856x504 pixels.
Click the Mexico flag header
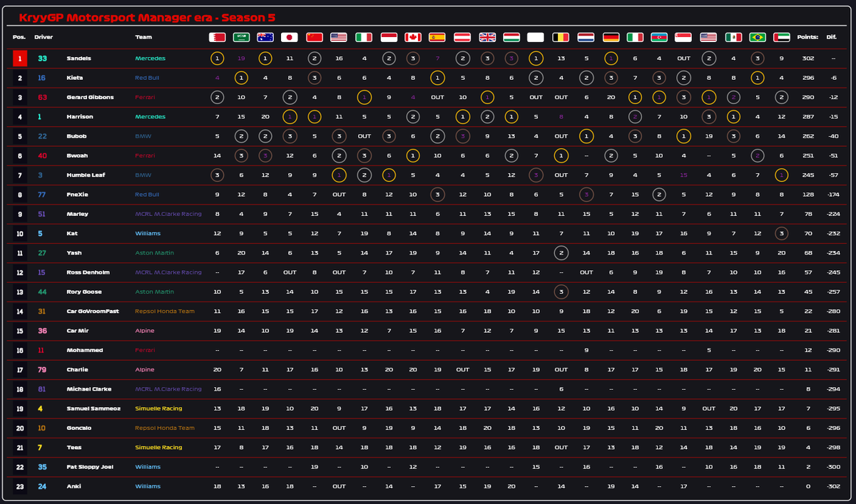pos(733,37)
